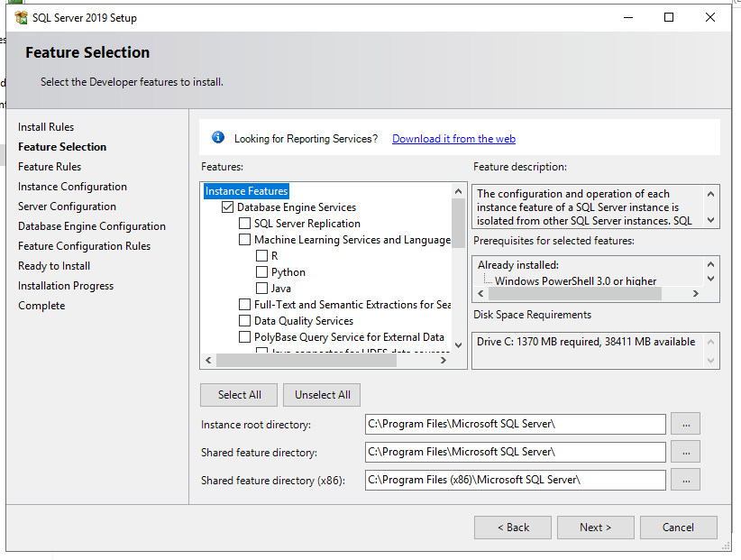The width and height of the screenshot is (741, 560).
Task: Click right arrow of Features horizontal scrollbar
Action: pyautogui.click(x=444, y=360)
